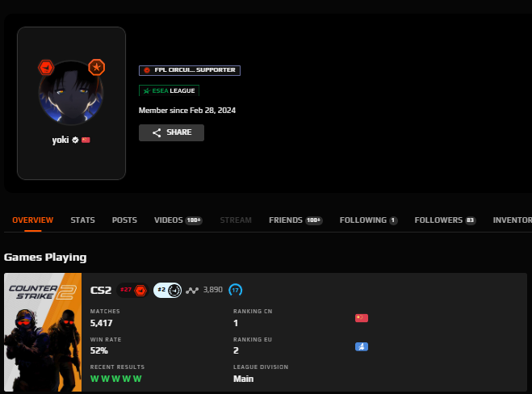Open the Followers tab
Viewport: 532px width, 394px height.
coord(445,220)
